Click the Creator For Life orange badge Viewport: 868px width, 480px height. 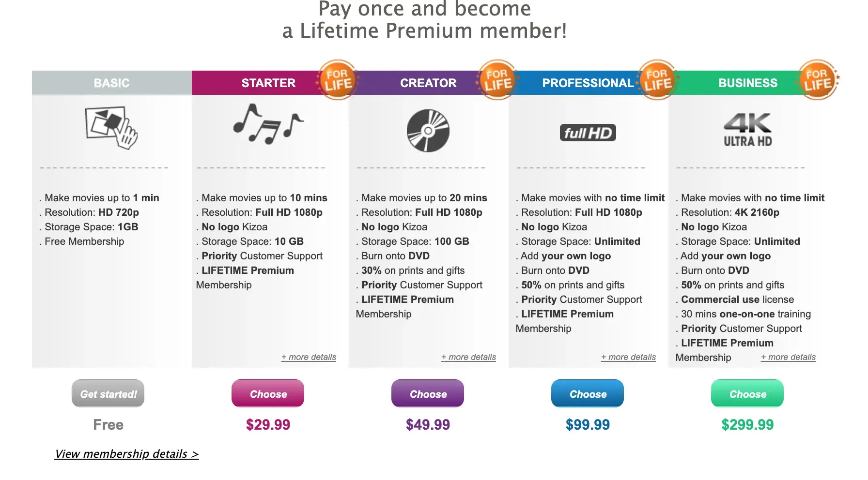pos(497,80)
